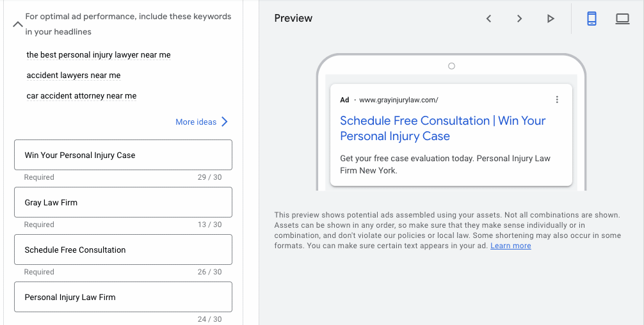Follow the Learn more link
644x325 pixels.
510,246
